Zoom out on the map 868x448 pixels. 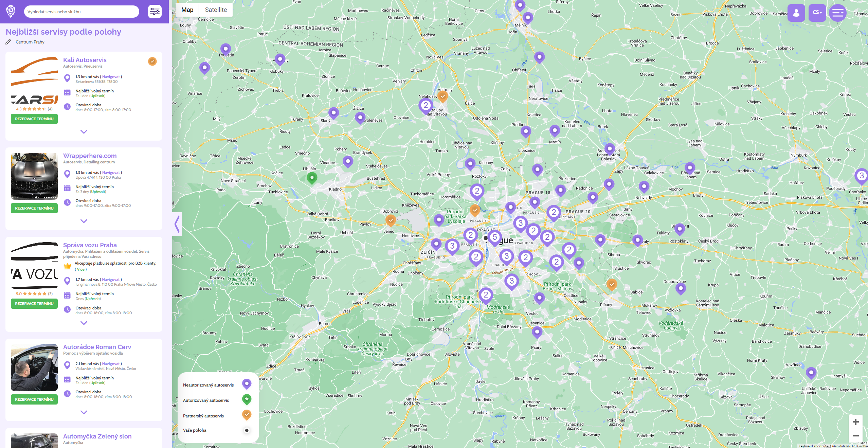(856, 436)
